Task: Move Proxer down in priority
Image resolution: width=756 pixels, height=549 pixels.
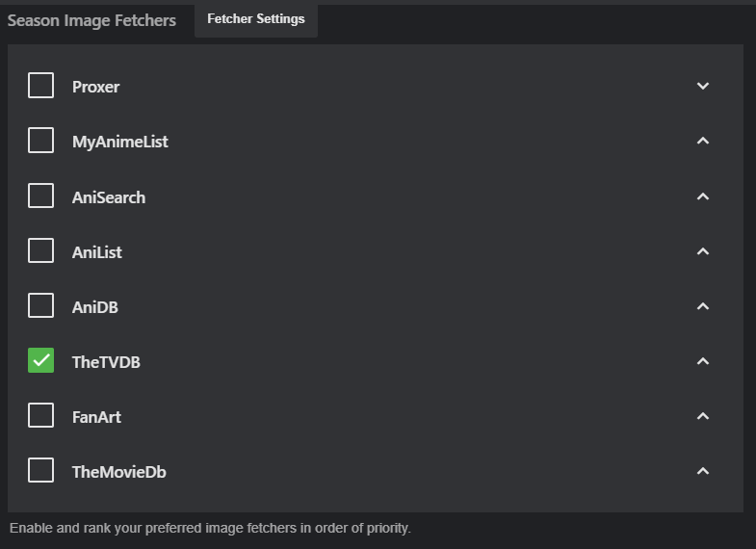Action: [703, 86]
